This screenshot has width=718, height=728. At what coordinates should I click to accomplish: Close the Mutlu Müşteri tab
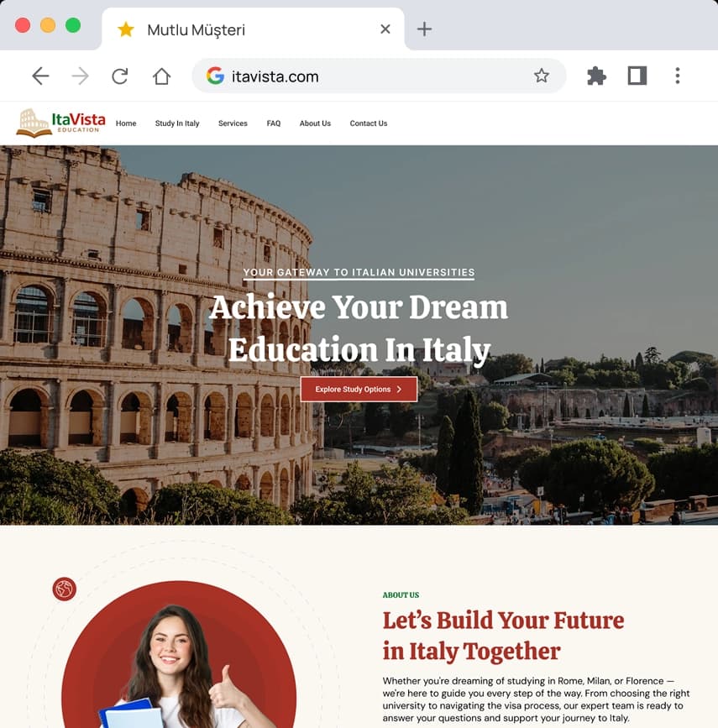(x=385, y=29)
